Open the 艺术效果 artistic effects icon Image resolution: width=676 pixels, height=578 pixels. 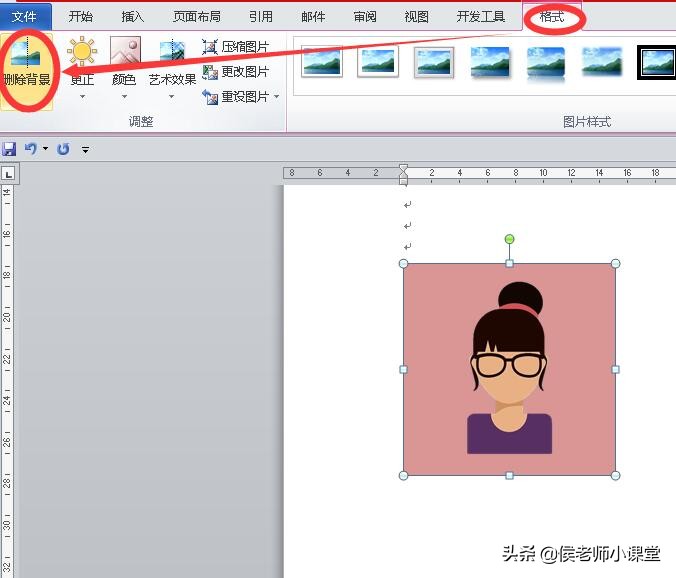pyautogui.click(x=172, y=51)
